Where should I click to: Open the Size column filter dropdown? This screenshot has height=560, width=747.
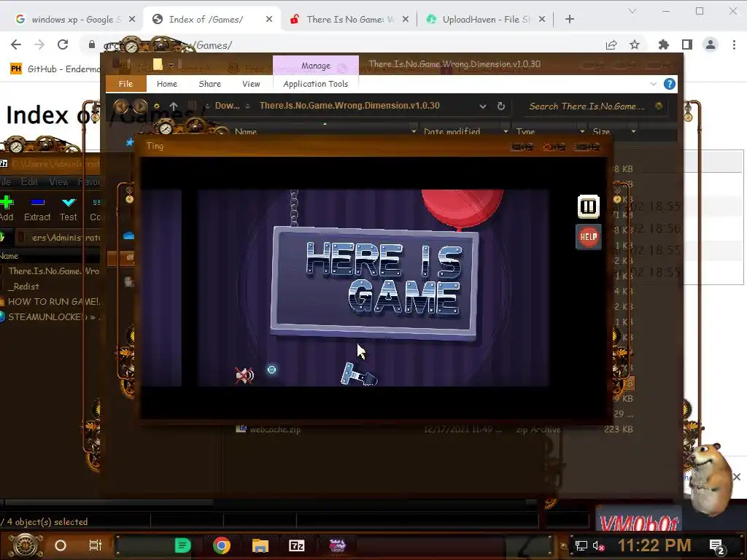point(633,131)
